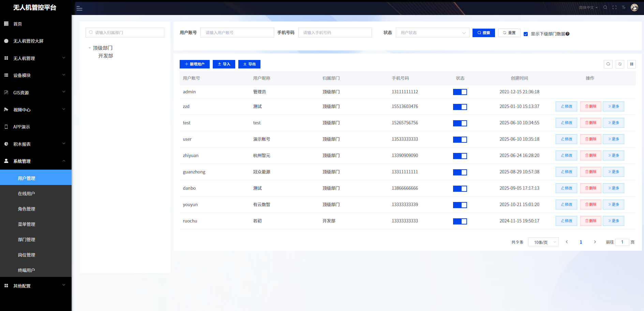Image resolution: width=644 pixels, height=311 pixels.
Task: Collapse the 顶级部门 tree node
Action: click(90, 48)
